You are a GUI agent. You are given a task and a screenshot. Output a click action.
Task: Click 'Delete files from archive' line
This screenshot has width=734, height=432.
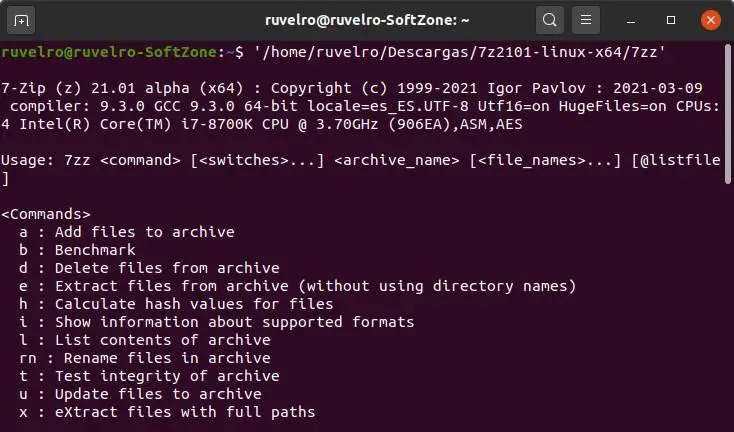click(149, 268)
